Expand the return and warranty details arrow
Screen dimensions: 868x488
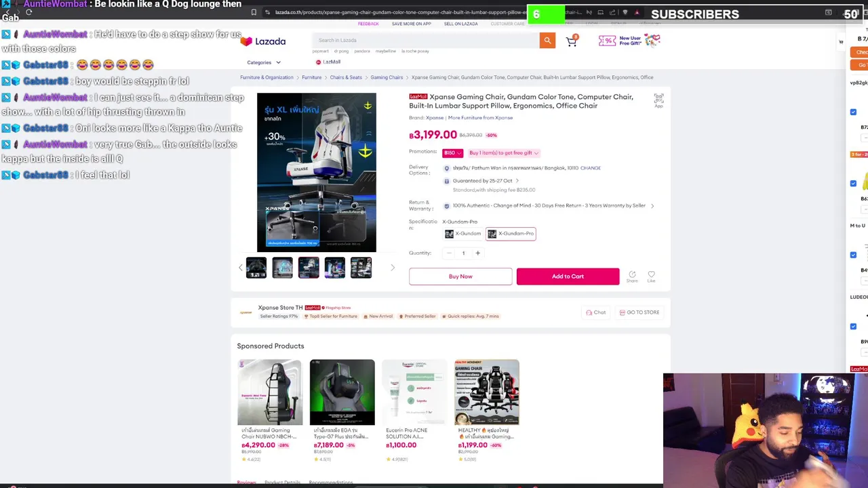652,206
